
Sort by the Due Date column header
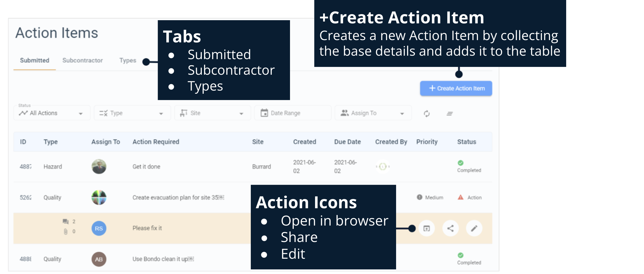347,142
